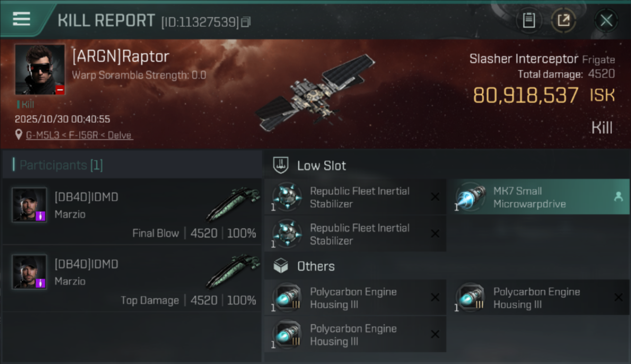Open the Raptor pilot portrait
This screenshot has height=364, width=631.
(x=40, y=69)
